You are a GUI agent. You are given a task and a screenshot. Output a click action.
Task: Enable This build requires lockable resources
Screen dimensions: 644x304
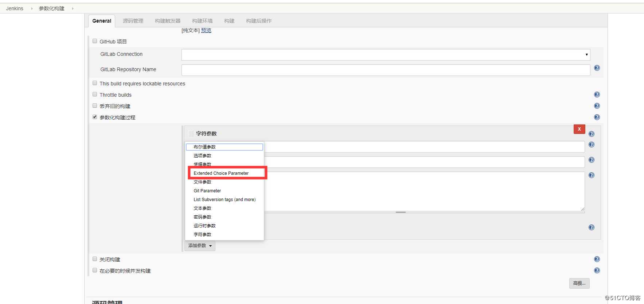95,83
